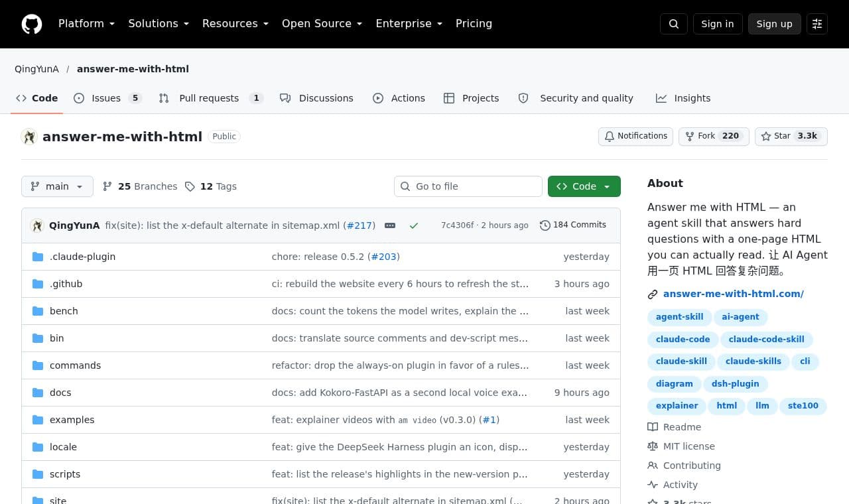The height and width of the screenshot is (504, 849).
Task: Switch to the Pull requests tab
Action: point(211,98)
